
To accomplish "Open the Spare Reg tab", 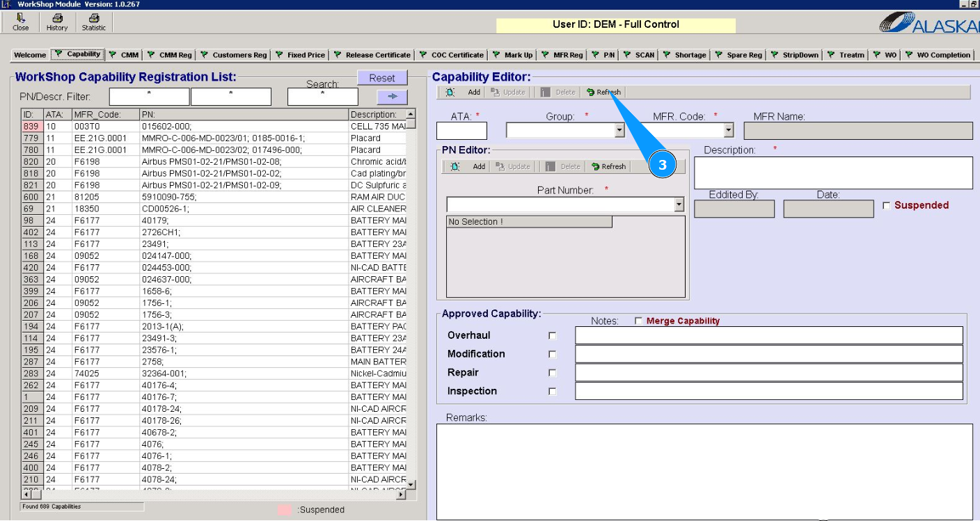I will point(739,55).
